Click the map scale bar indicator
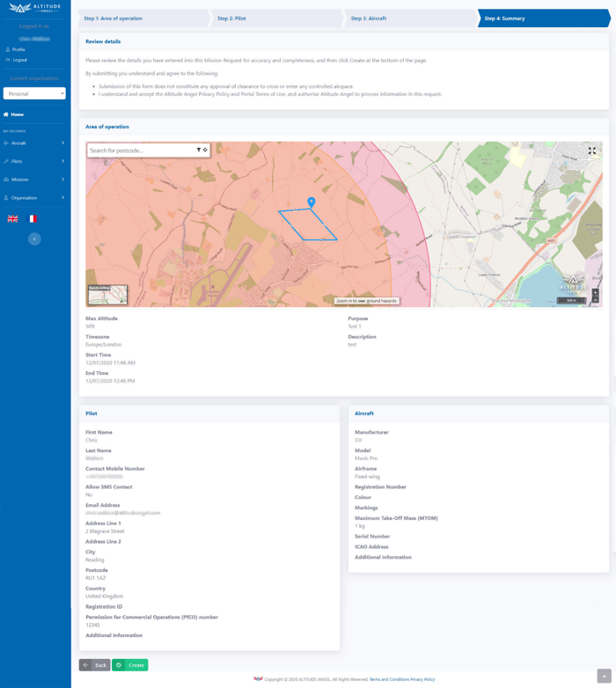 (571, 301)
